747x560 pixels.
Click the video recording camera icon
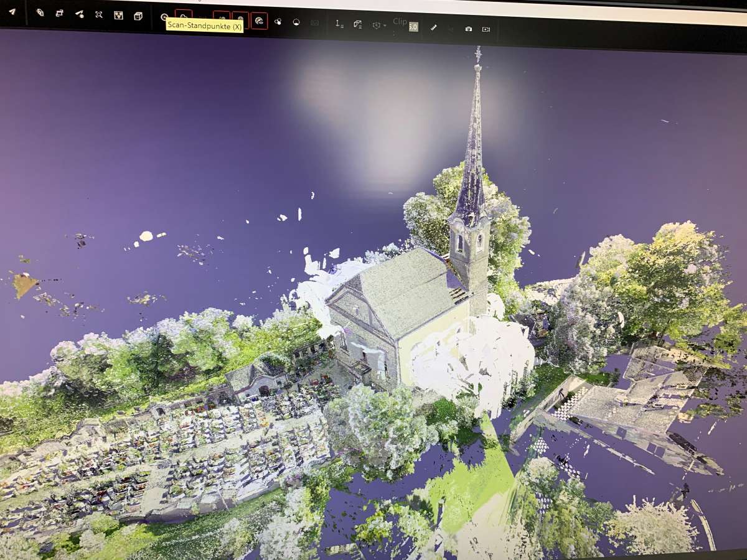pos(486,29)
